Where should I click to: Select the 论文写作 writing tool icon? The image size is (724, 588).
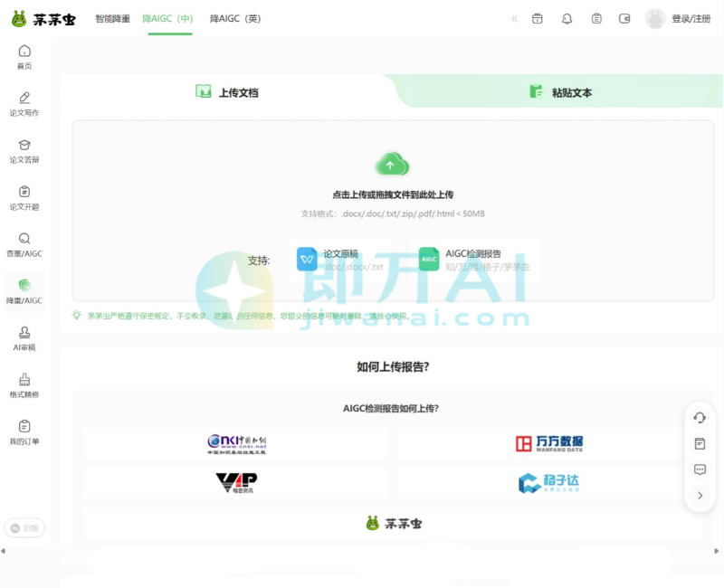24,101
